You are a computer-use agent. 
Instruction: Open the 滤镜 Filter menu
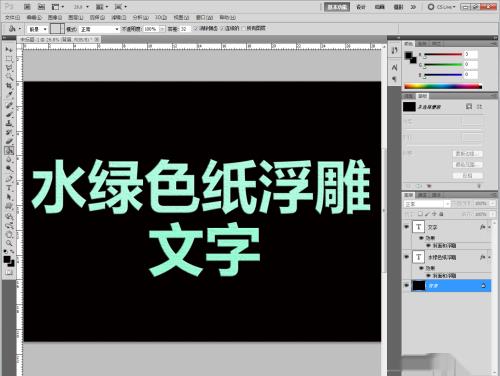click(119, 17)
